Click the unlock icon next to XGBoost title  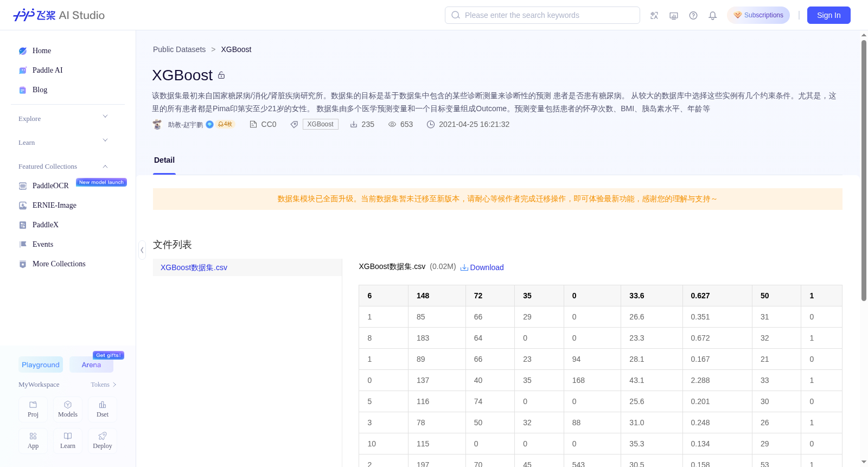221,75
